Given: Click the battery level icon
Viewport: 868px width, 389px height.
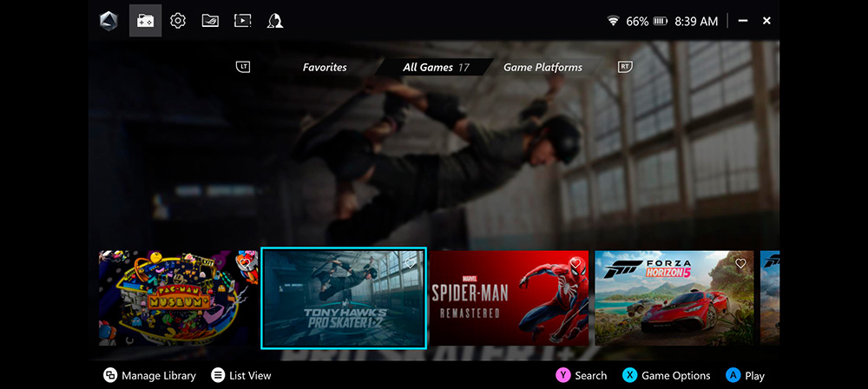Looking at the screenshot, I should (x=661, y=21).
